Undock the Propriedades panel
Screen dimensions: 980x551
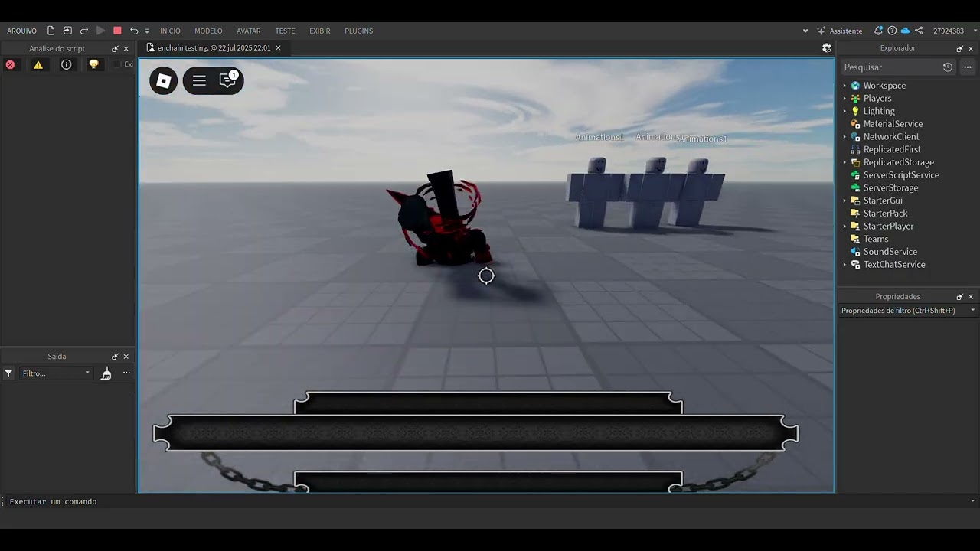pyautogui.click(x=959, y=297)
